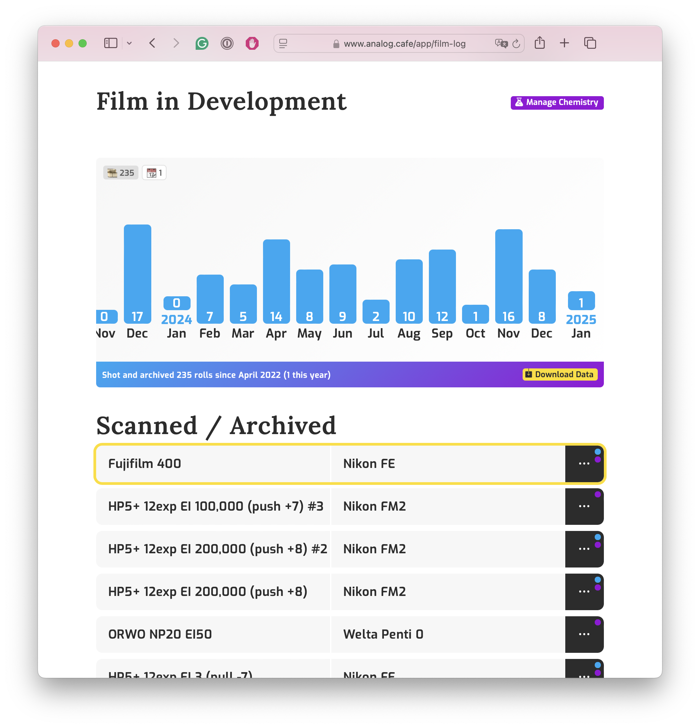Click the Download Data button
Image resolution: width=700 pixels, height=728 pixels.
coord(560,374)
